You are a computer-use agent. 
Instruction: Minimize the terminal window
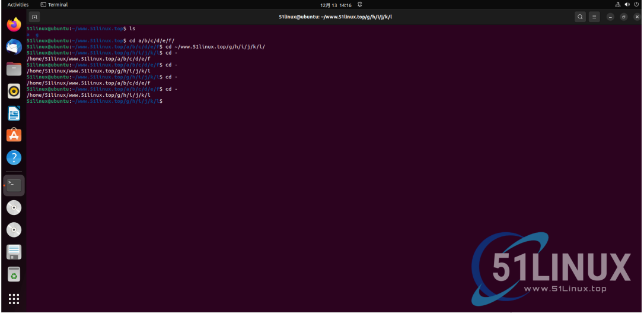click(x=611, y=17)
